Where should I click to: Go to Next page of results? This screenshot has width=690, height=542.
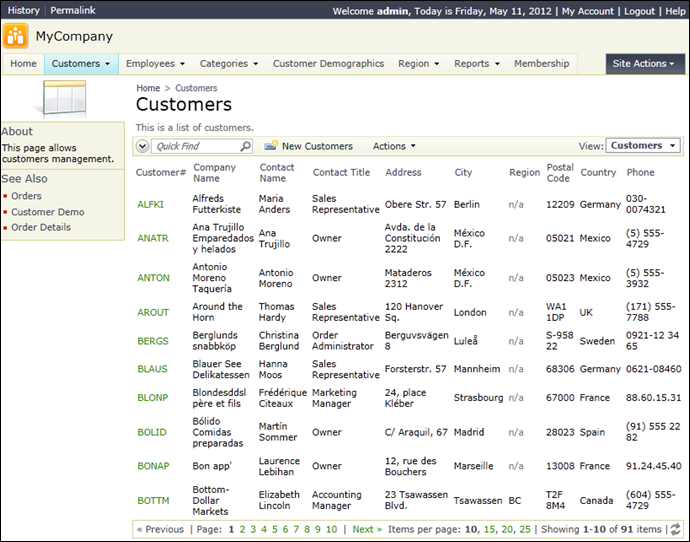[366, 529]
